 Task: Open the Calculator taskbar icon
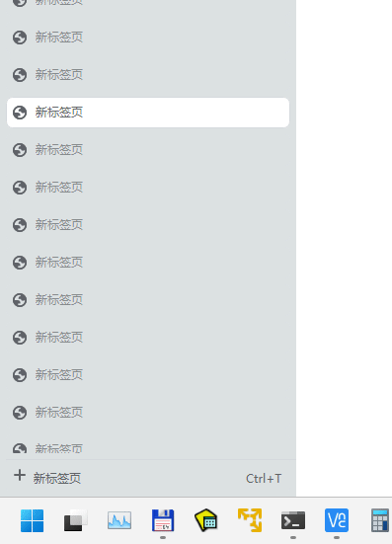coord(380,520)
